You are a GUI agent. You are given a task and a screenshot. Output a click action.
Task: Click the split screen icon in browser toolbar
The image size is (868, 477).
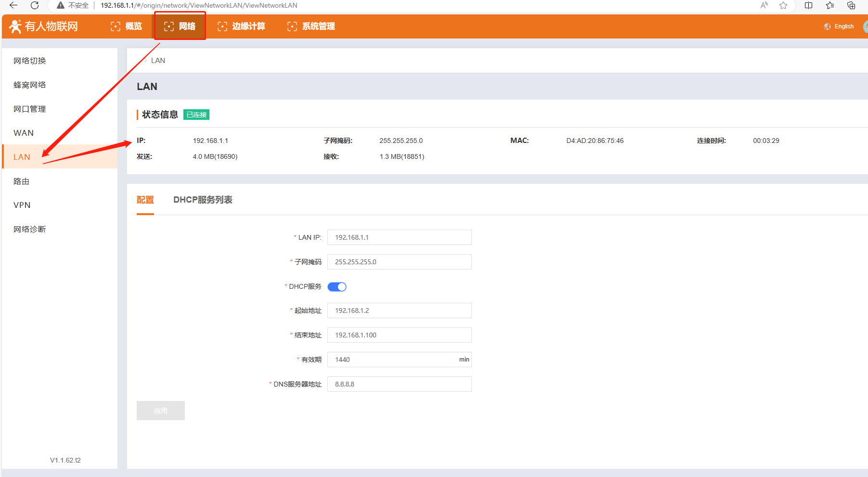[808, 5]
